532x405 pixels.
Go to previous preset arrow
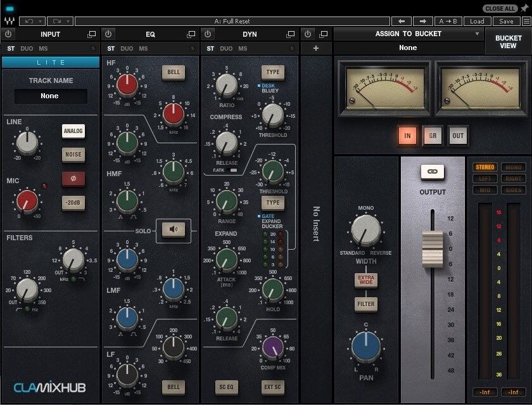coord(402,22)
